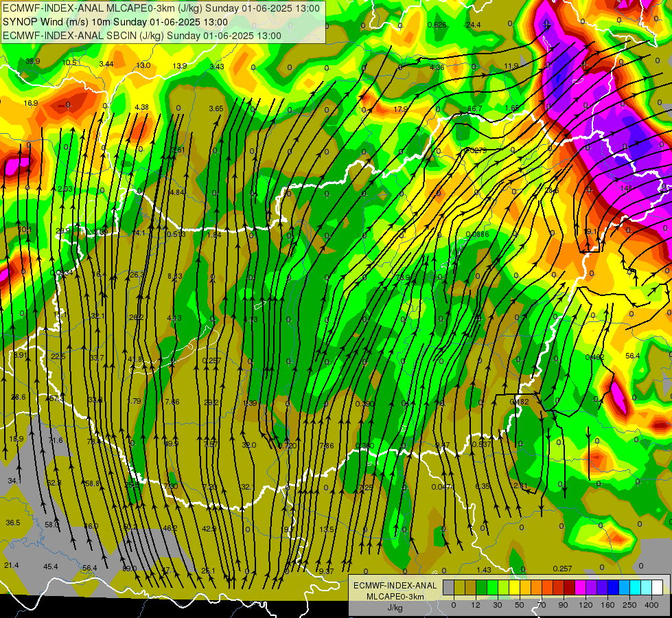Image resolution: width=672 pixels, height=618 pixels.
Task: Click the 8.33 value on the map
Action: pos(175,276)
